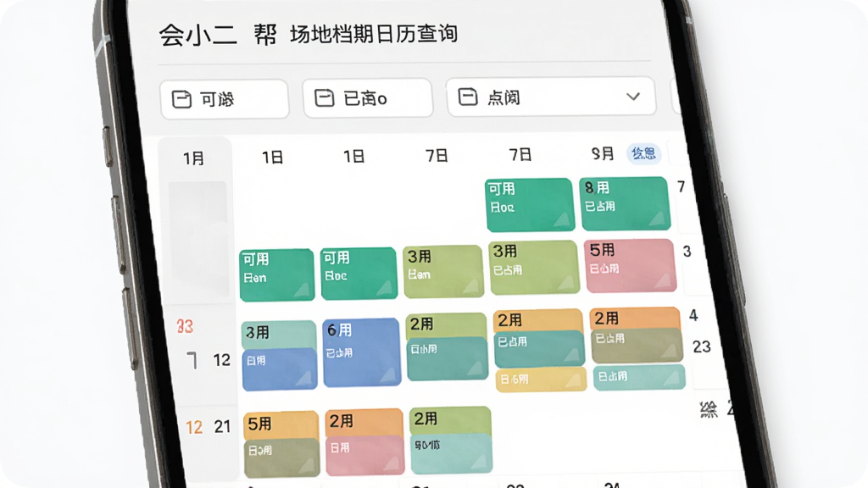This screenshot has width=868, height=488.
Task: Open the 5用 card with orange header
Action: click(x=281, y=444)
